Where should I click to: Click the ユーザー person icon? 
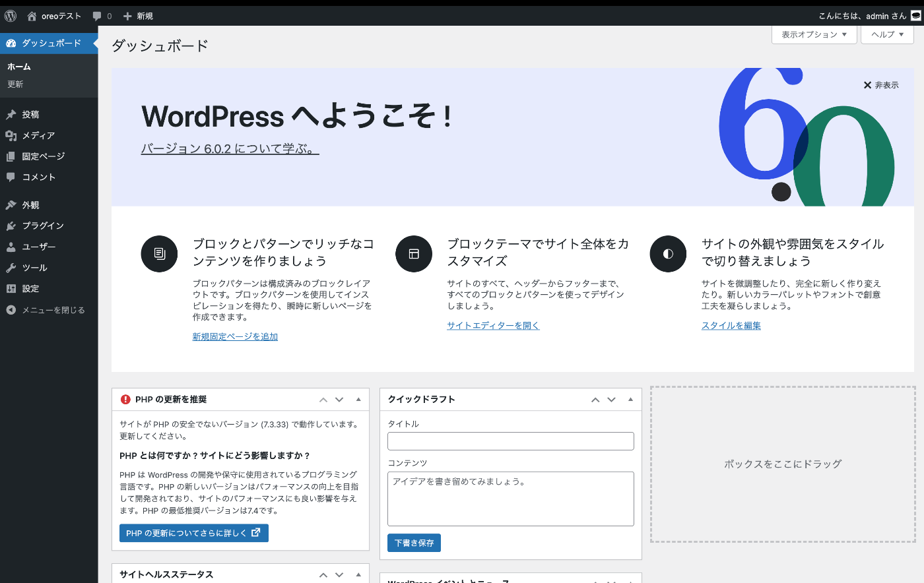11,247
